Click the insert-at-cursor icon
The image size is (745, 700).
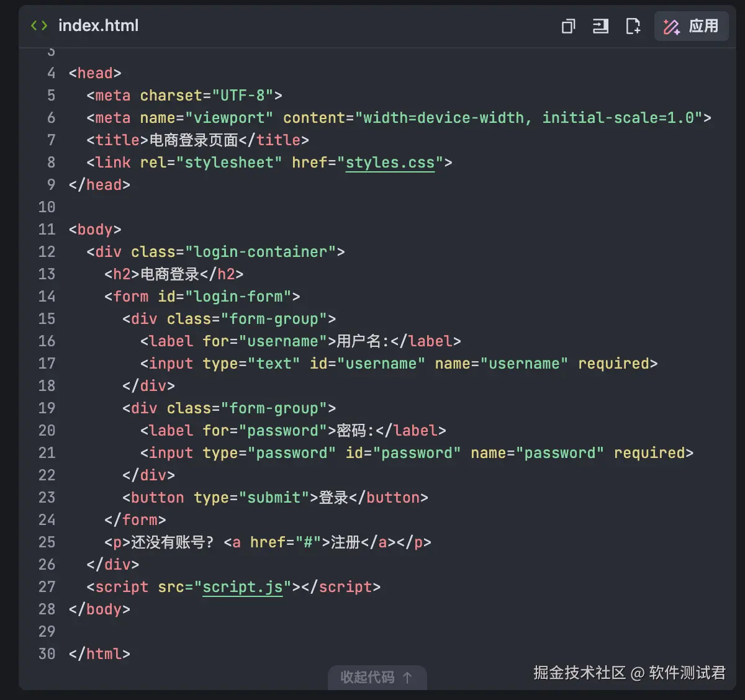pos(600,26)
